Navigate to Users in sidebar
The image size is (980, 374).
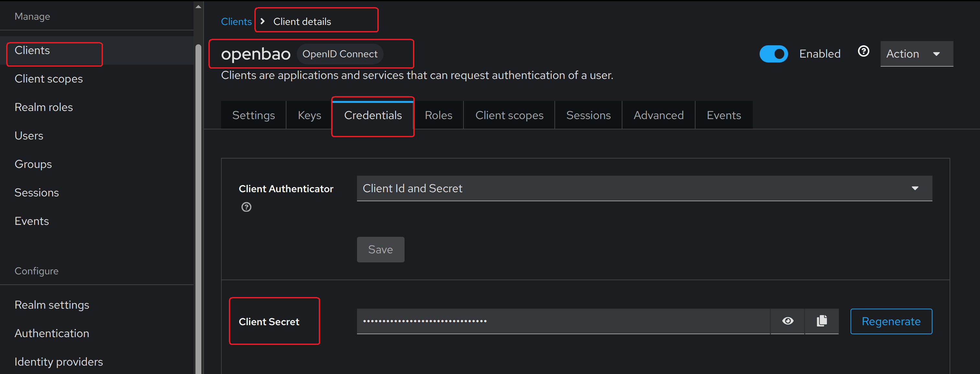click(29, 136)
